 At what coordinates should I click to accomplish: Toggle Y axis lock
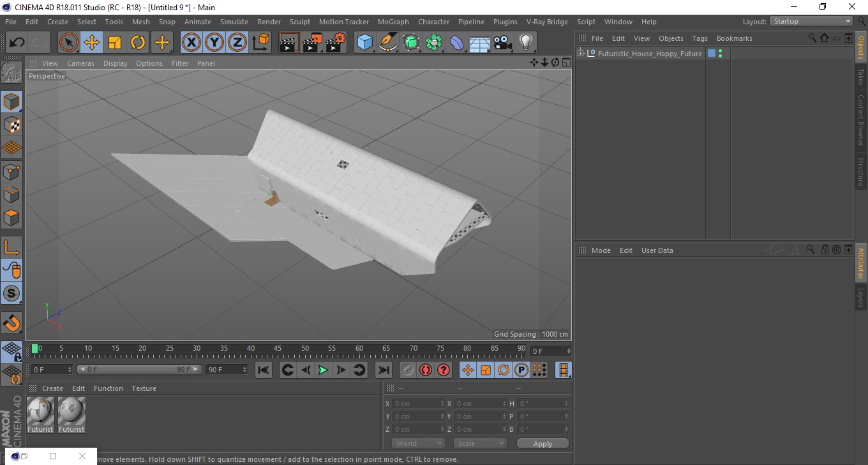point(214,43)
